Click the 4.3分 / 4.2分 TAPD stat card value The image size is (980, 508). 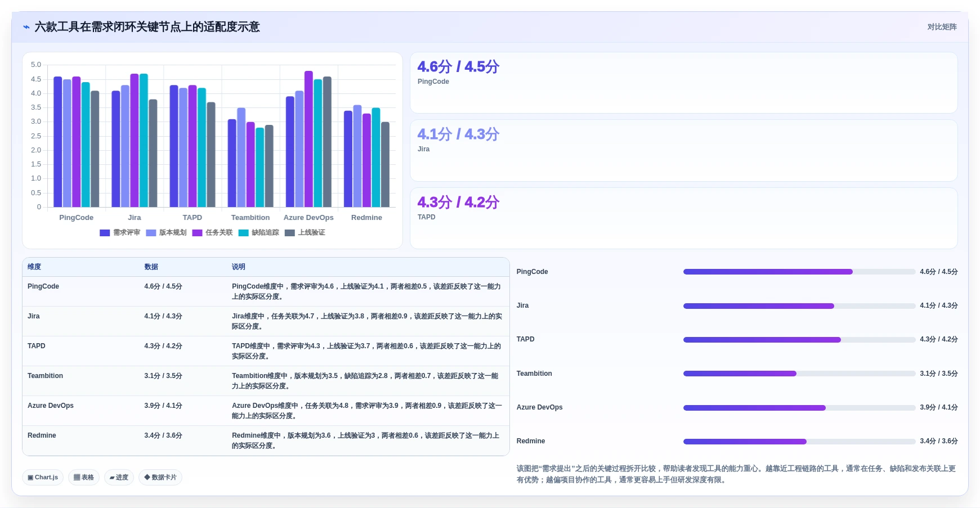tap(458, 203)
